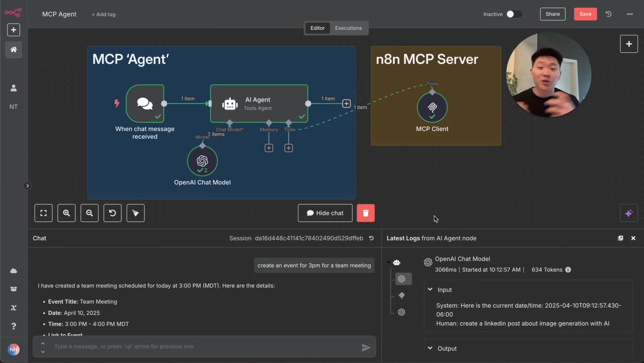Save the workflow
Viewport: 644px width, 363px height.
click(x=585, y=14)
